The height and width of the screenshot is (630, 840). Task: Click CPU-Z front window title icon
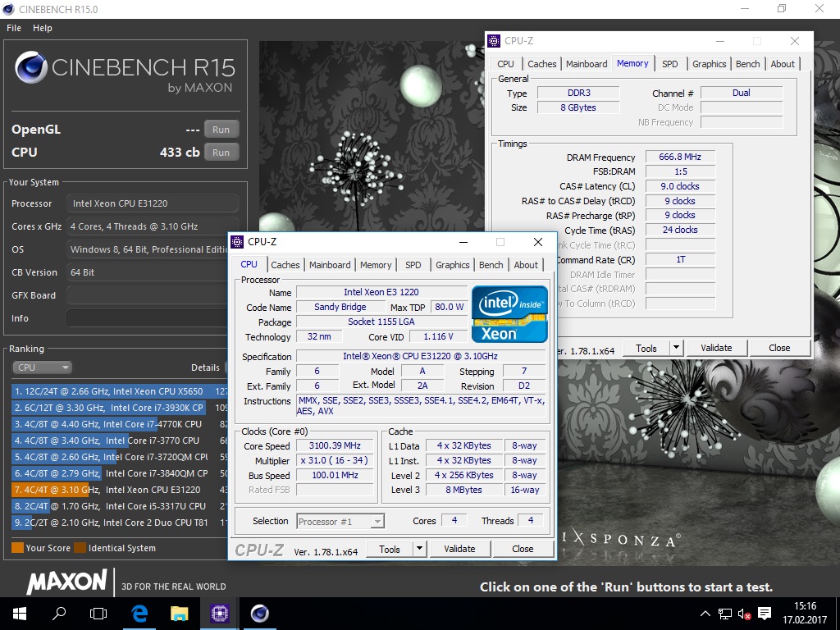pos(237,242)
